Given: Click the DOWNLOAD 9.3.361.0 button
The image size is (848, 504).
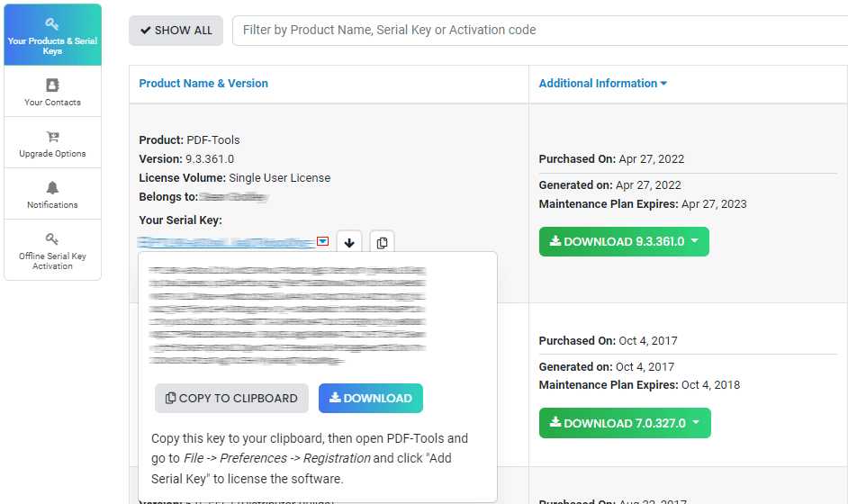Looking at the screenshot, I should coord(624,242).
